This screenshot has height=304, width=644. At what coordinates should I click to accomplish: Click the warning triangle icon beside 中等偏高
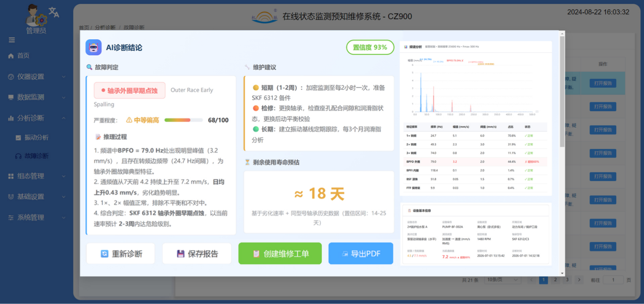pos(129,120)
